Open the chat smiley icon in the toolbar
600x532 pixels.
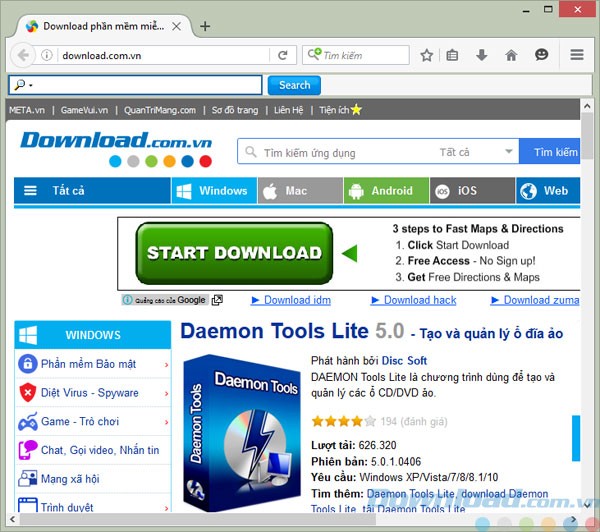[x=541, y=55]
